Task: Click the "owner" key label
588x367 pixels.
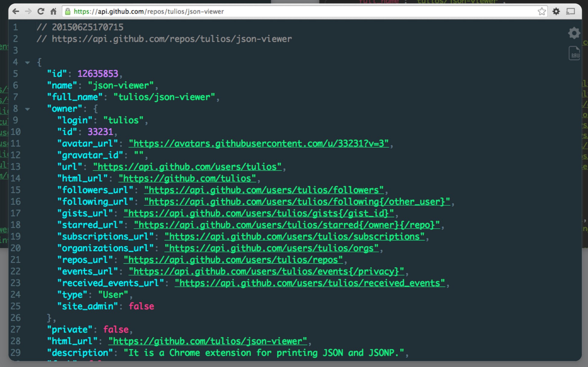Action: [65, 109]
